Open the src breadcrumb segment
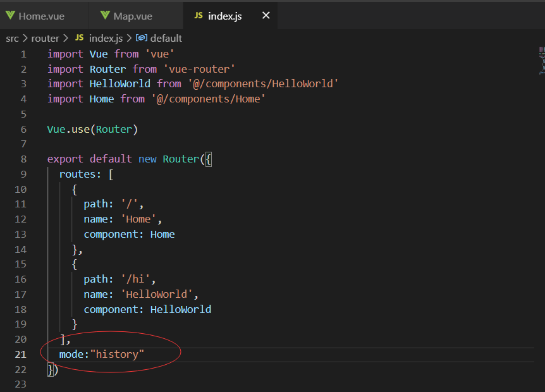 point(12,38)
